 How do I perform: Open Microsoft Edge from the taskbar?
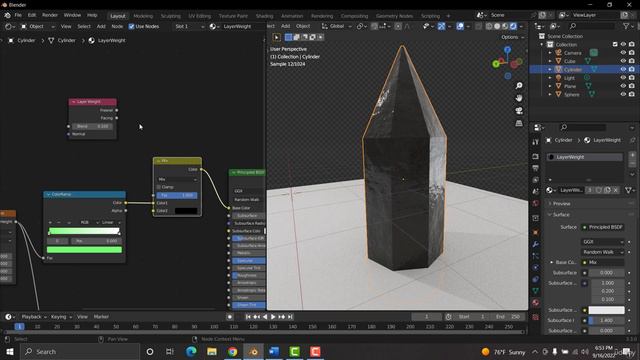tap(191, 351)
